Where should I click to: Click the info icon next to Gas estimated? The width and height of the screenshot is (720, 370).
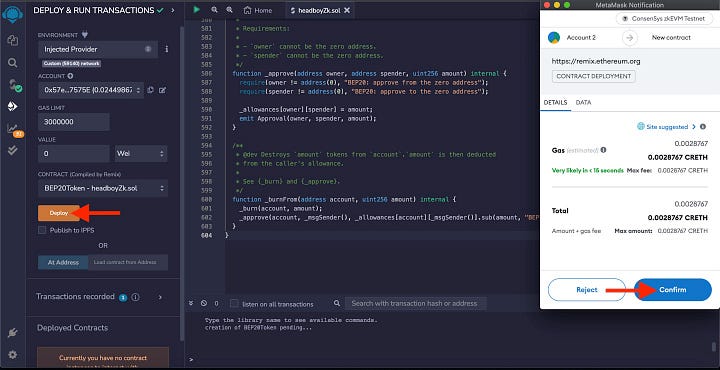603,150
